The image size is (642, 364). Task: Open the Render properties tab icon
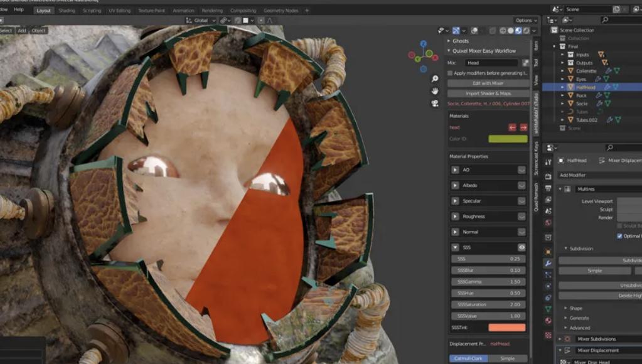coord(548,176)
